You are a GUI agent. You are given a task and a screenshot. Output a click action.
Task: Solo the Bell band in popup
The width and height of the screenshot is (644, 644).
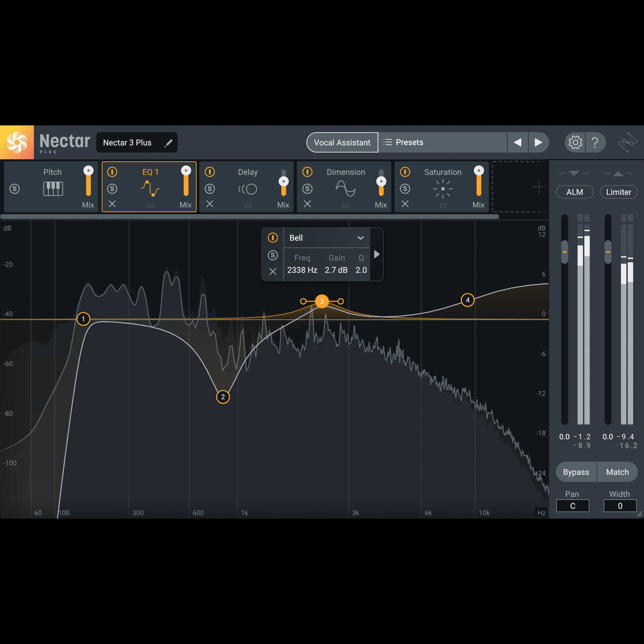(x=273, y=255)
